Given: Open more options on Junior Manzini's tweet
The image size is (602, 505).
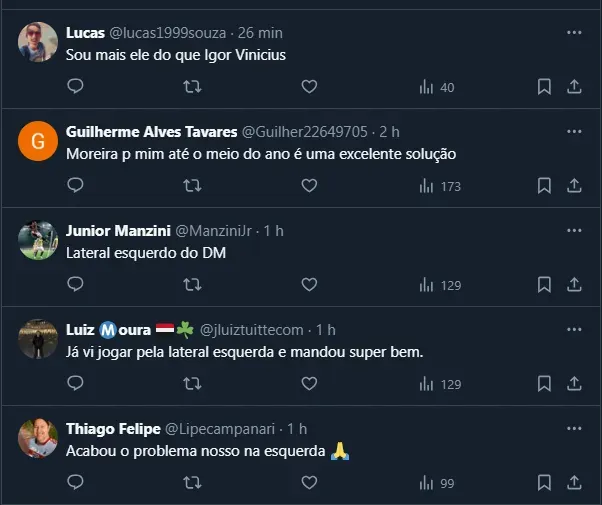Looking at the screenshot, I should pos(574,230).
